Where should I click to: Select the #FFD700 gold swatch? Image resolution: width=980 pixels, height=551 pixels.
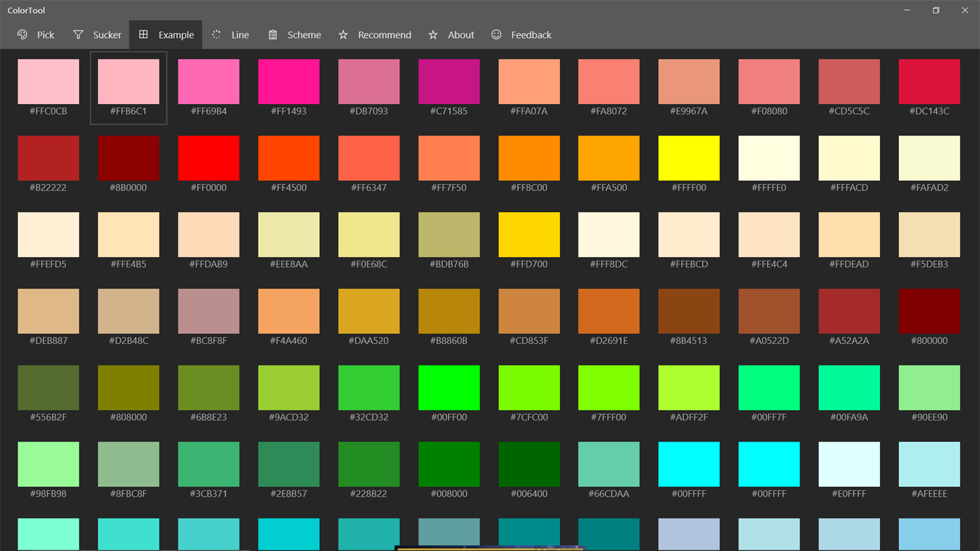529,235
